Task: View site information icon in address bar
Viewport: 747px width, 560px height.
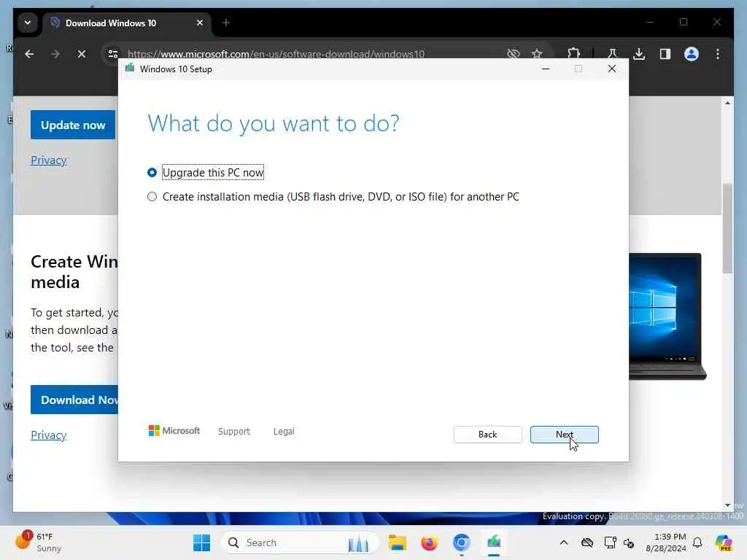Action: [x=113, y=54]
